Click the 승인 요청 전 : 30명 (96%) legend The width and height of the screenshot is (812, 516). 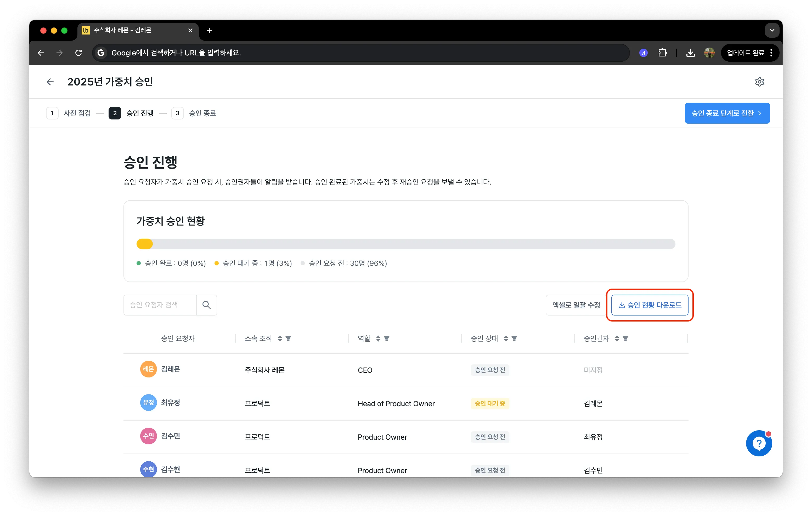[x=344, y=263]
